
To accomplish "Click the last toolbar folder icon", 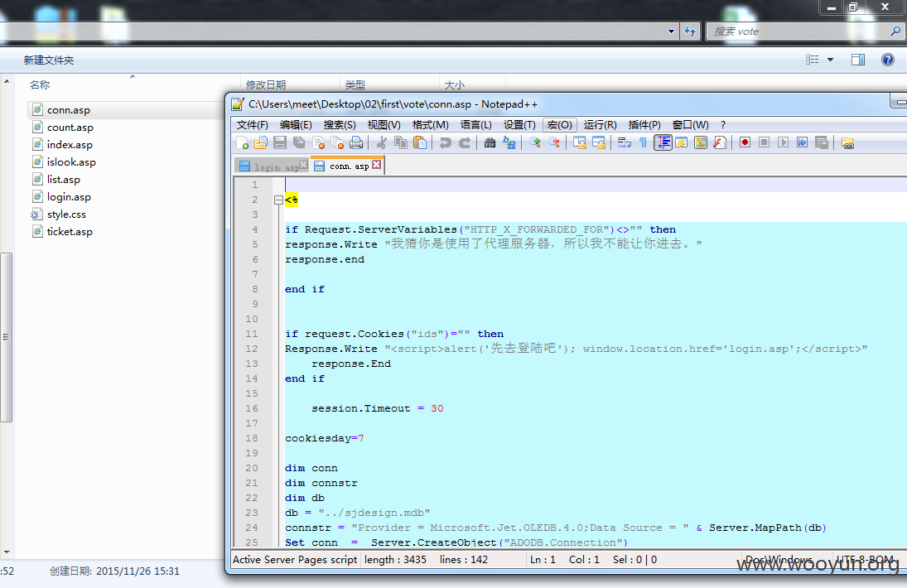I will [847, 142].
